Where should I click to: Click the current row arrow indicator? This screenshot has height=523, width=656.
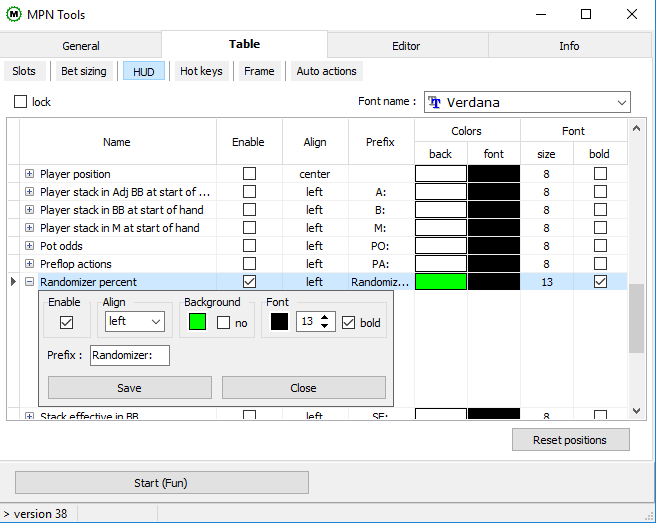coord(13,282)
